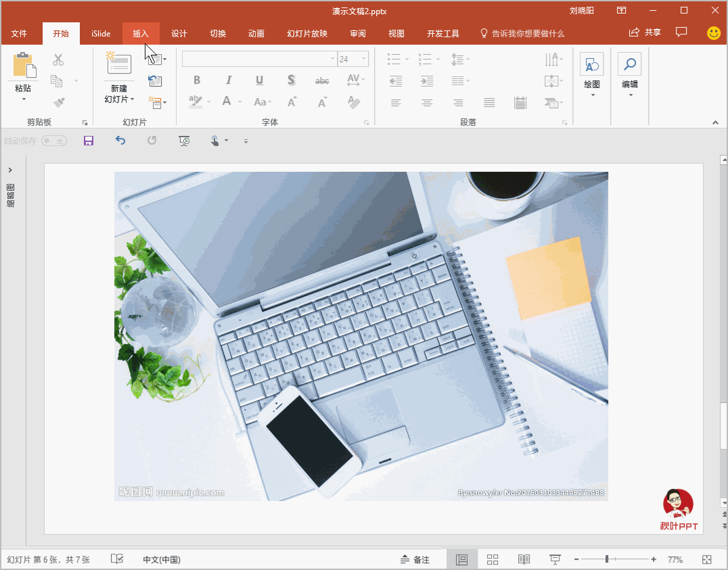This screenshot has height=570, width=728.
Task: Click the Cut scissors icon
Action: tap(58, 60)
